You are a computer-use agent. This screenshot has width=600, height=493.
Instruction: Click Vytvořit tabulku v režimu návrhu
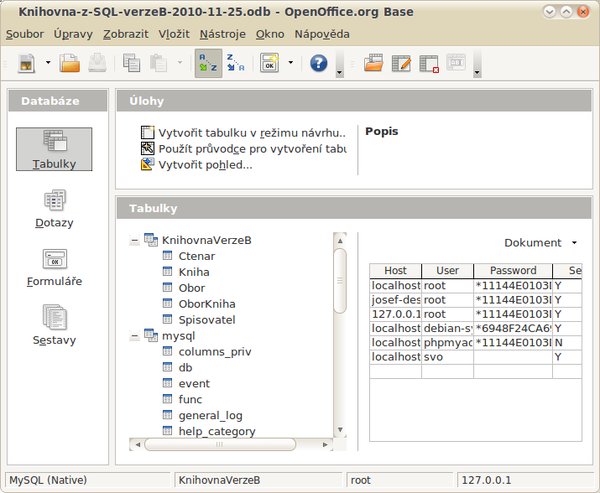[243, 133]
